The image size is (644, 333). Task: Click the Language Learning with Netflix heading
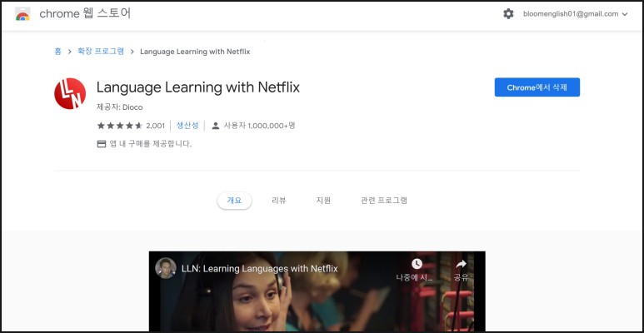coord(198,87)
